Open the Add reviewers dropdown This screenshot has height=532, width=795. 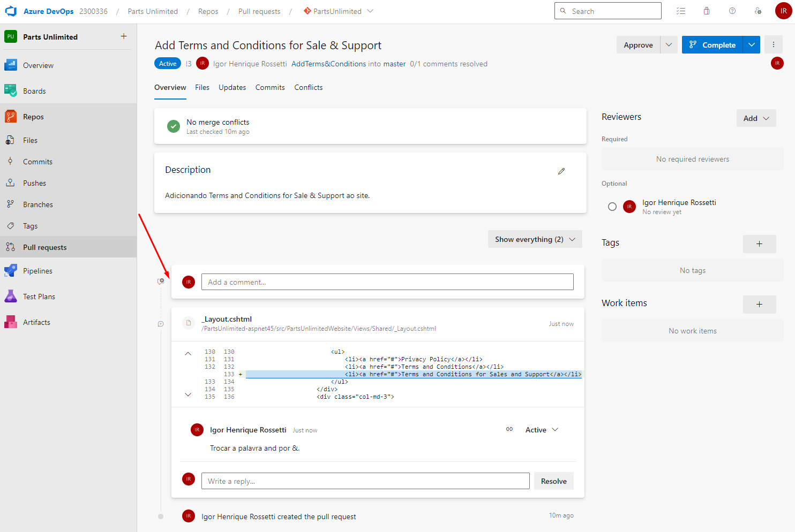tap(756, 118)
